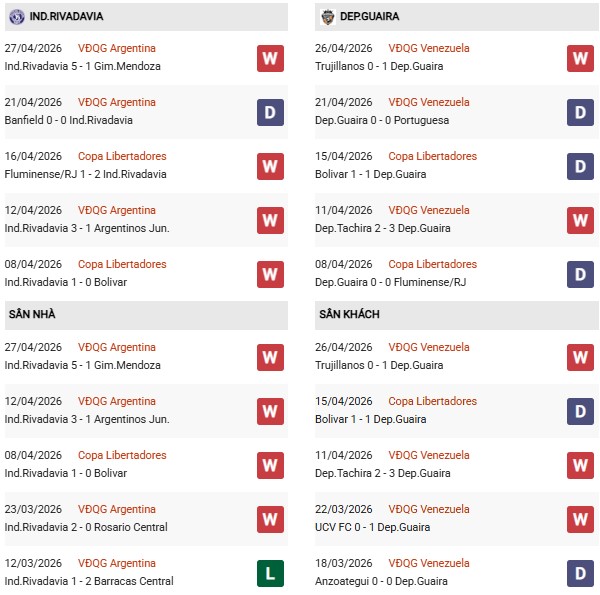600x595 pixels.
Task: Click win badge for Ind.Rivadavia 5-1 Gim.Mendoza
Action: pos(270,58)
